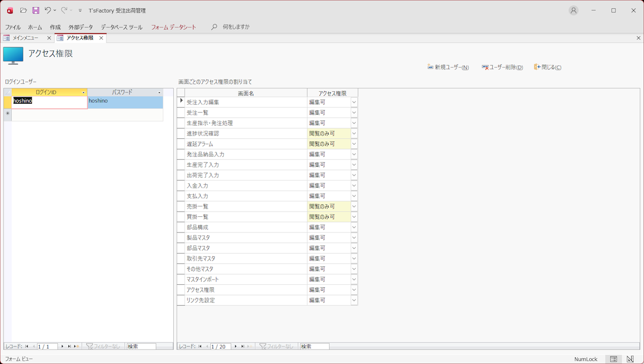Click the Undo arrow icon
Viewport: 644px width, 364px height.
pyautogui.click(x=48, y=10)
